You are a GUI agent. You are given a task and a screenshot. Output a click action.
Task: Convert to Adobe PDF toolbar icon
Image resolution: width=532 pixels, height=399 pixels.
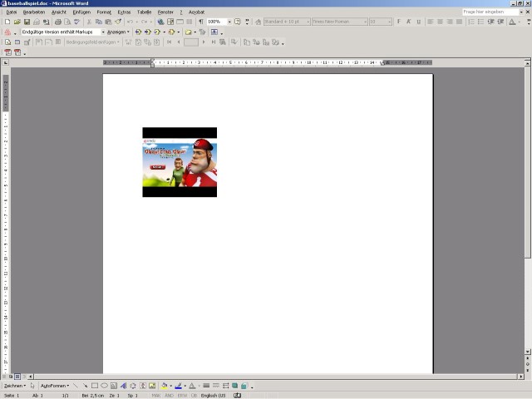(x=7, y=52)
